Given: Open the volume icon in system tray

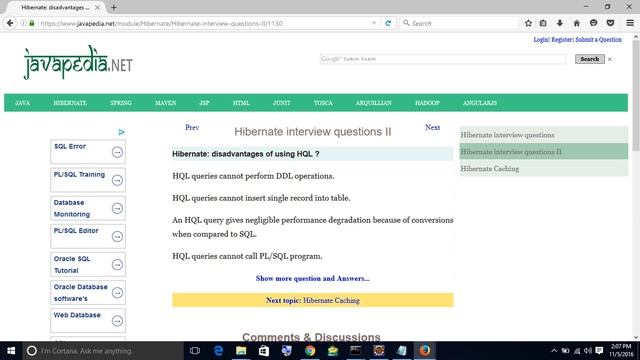Looking at the screenshot, I should coord(588,351).
